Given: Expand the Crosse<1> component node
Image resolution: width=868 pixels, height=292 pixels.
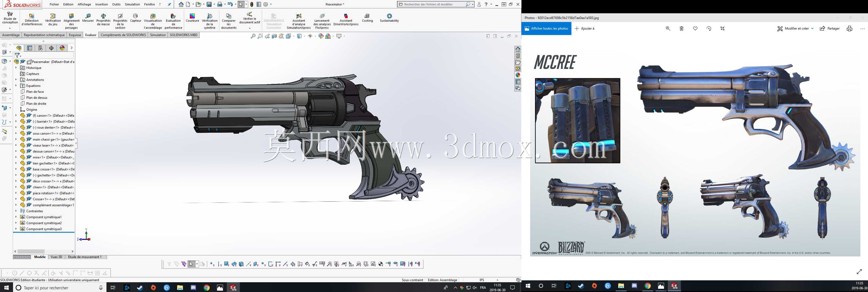Looking at the screenshot, I should tap(16, 199).
